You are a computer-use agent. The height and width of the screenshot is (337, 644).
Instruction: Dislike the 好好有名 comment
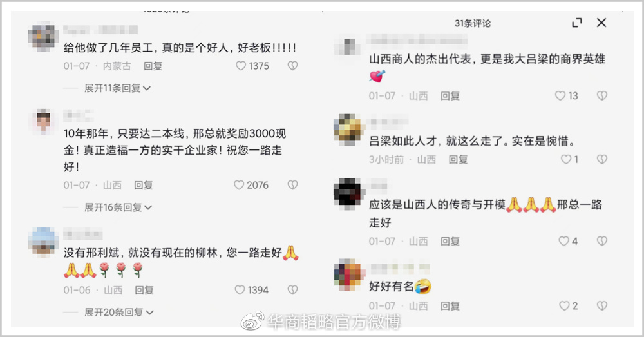pos(601,306)
